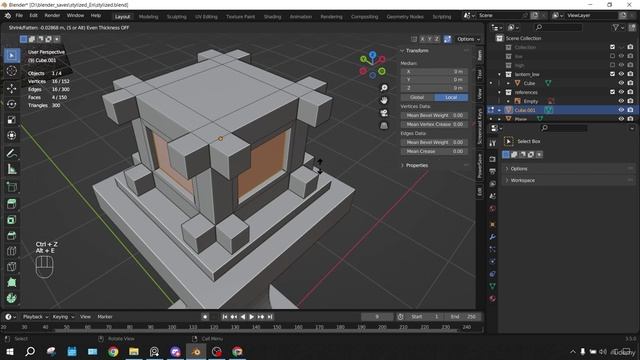Select the Extrude Region tool
This screenshot has height=360, width=640.
pyautogui.click(x=12, y=204)
